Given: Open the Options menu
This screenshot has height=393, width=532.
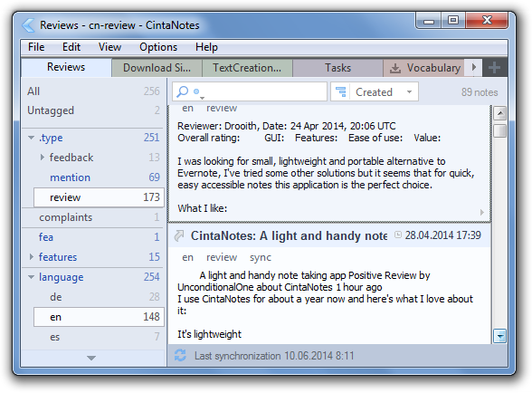Looking at the screenshot, I should coord(158,47).
